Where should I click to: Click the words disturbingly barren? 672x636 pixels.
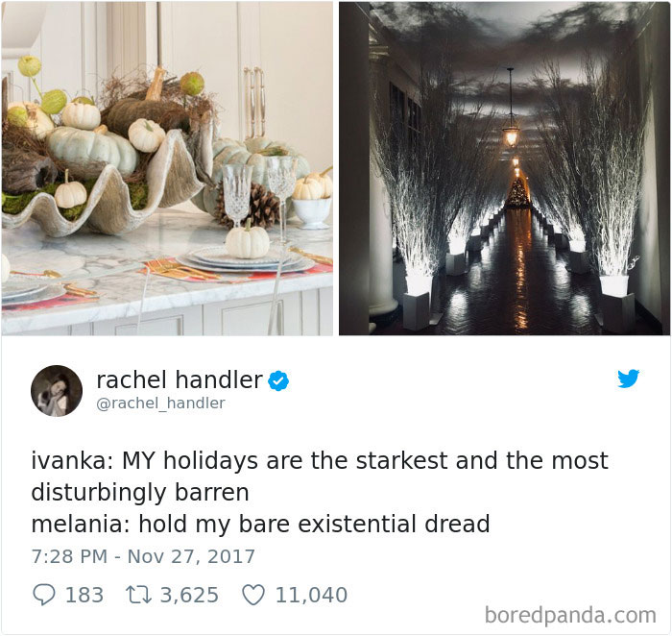(140, 493)
